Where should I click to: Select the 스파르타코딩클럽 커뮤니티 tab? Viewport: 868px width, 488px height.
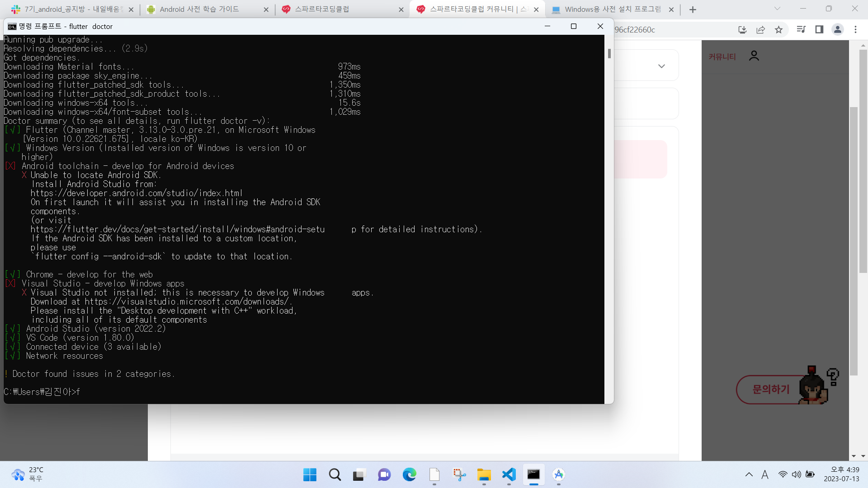[472, 9]
